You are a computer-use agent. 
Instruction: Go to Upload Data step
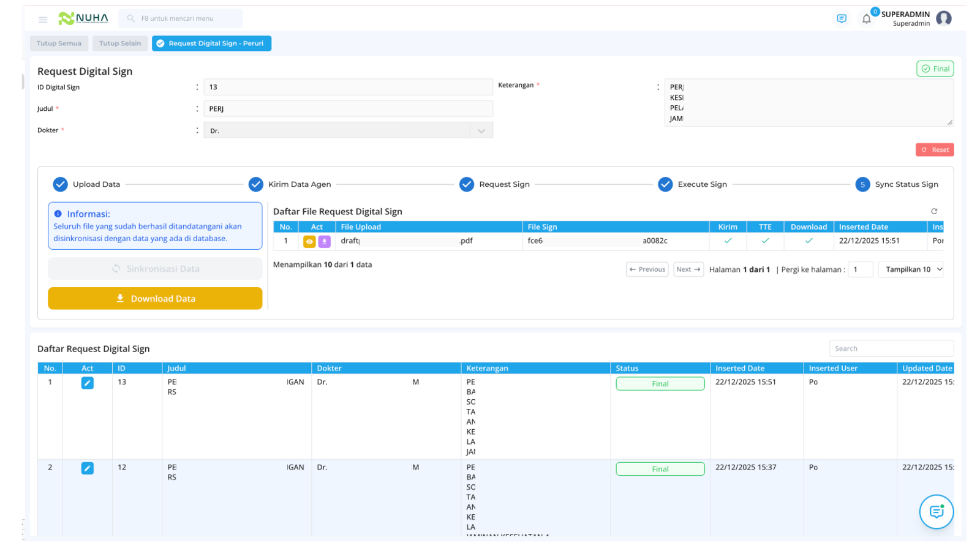(86, 184)
